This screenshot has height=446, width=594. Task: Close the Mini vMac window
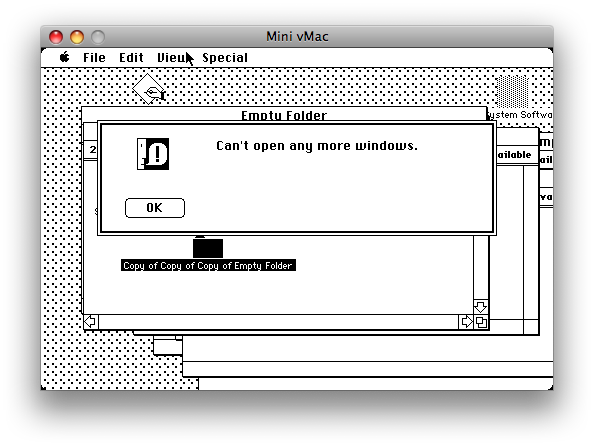pyautogui.click(x=56, y=37)
